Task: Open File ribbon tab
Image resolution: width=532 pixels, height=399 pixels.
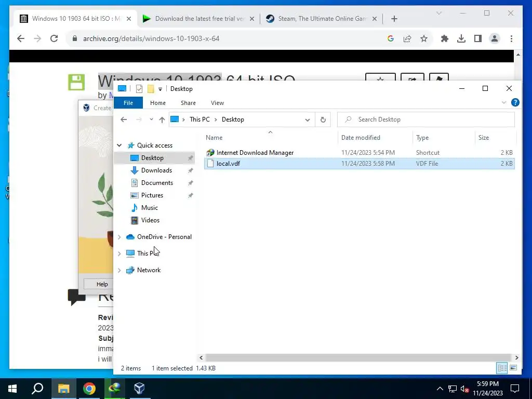Action: pos(128,103)
